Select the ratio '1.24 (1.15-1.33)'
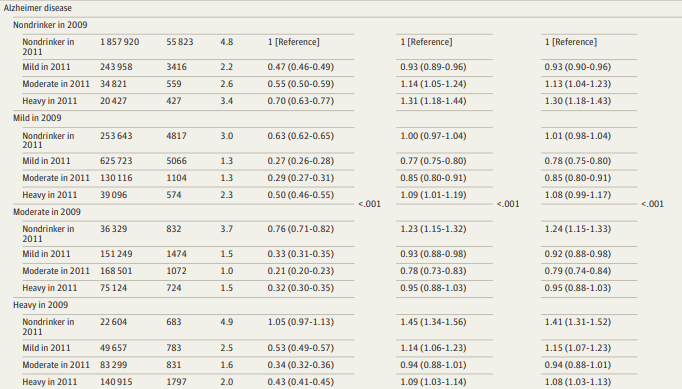This screenshot has width=682, height=389. [x=578, y=229]
